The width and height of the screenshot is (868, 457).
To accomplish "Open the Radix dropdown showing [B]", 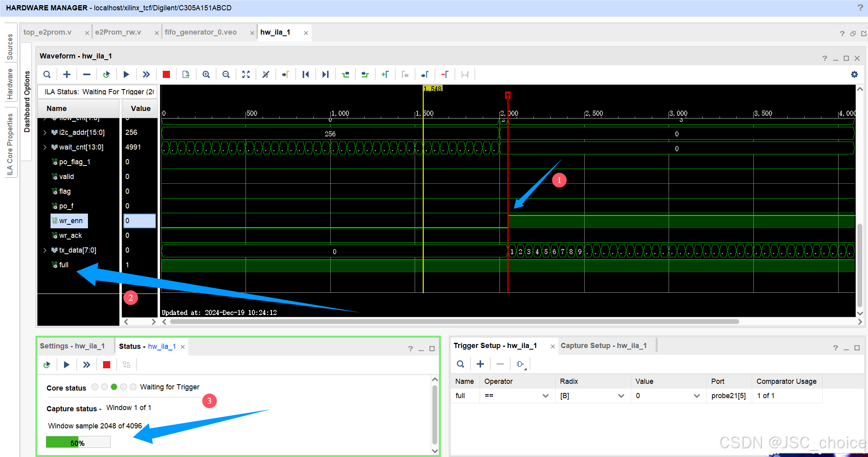I will (621, 396).
